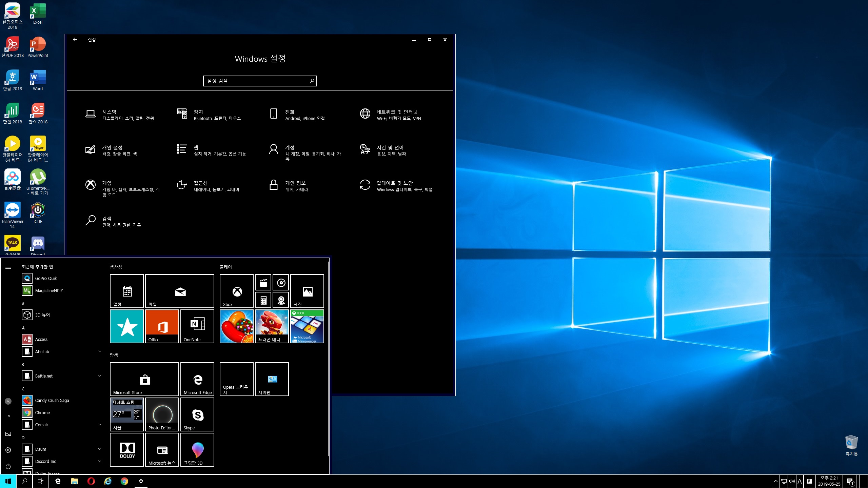Open the Camera small tile
Viewport: 868px width, 488px height.
coord(281,300)
